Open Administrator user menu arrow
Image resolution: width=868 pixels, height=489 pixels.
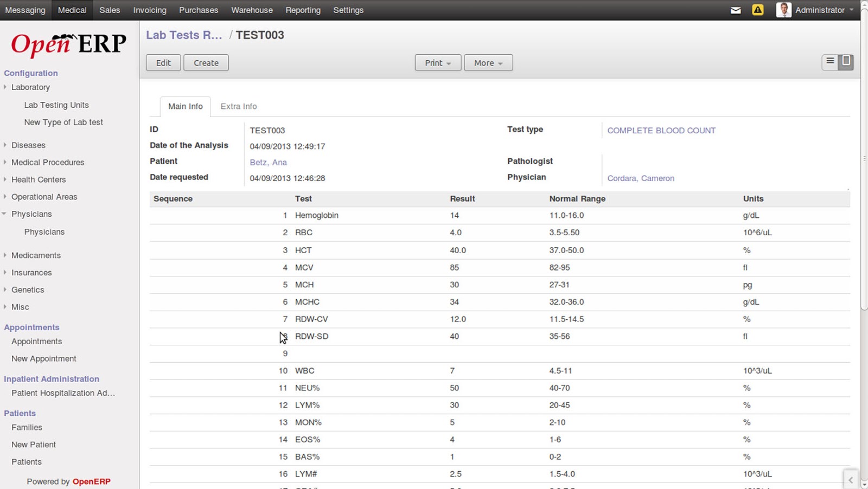pyautogui.click(x=851, y=10)
